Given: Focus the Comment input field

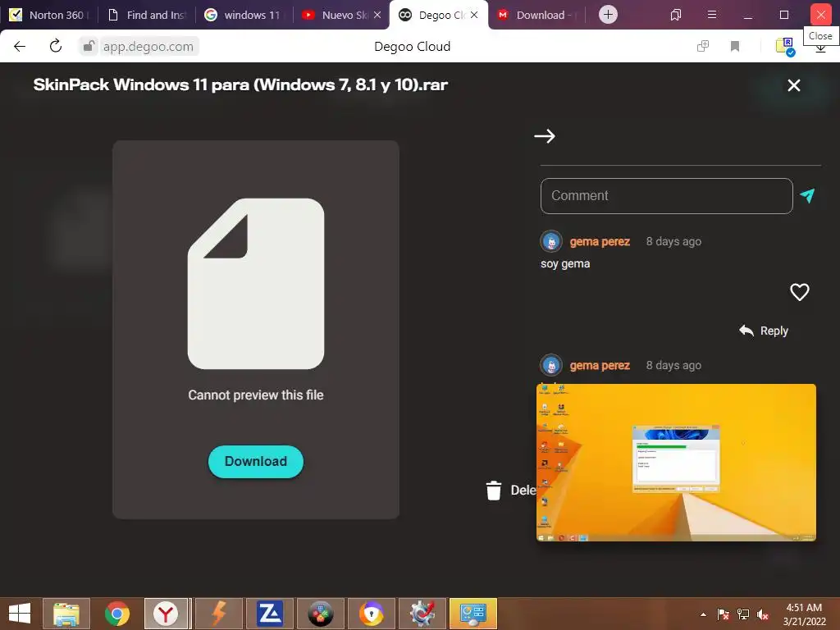Looking at the screenshot, I should point(666,195).
